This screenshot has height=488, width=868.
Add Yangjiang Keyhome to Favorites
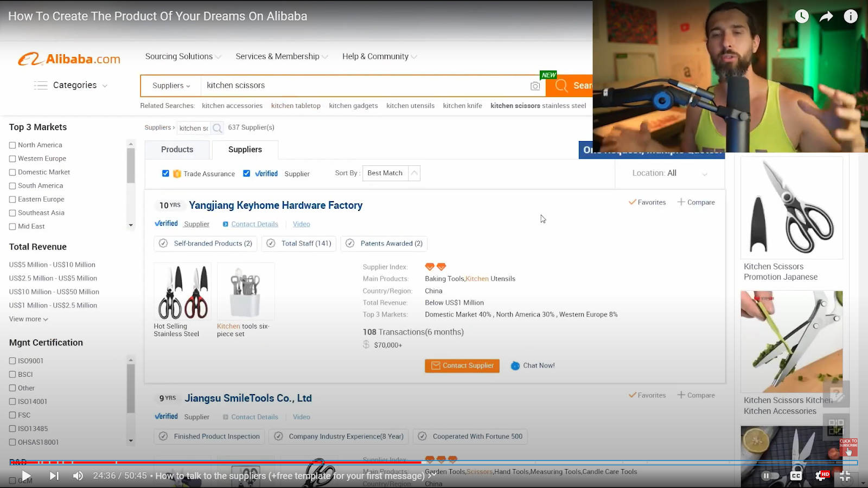coord(647,202)
